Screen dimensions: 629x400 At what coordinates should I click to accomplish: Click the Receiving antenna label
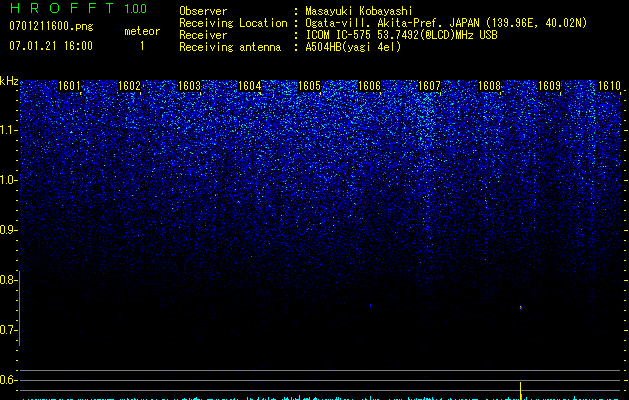pos(230,47)
